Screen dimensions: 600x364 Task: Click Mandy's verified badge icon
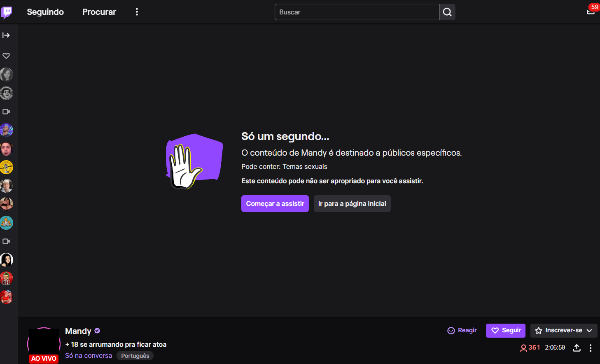click(97, 331)
